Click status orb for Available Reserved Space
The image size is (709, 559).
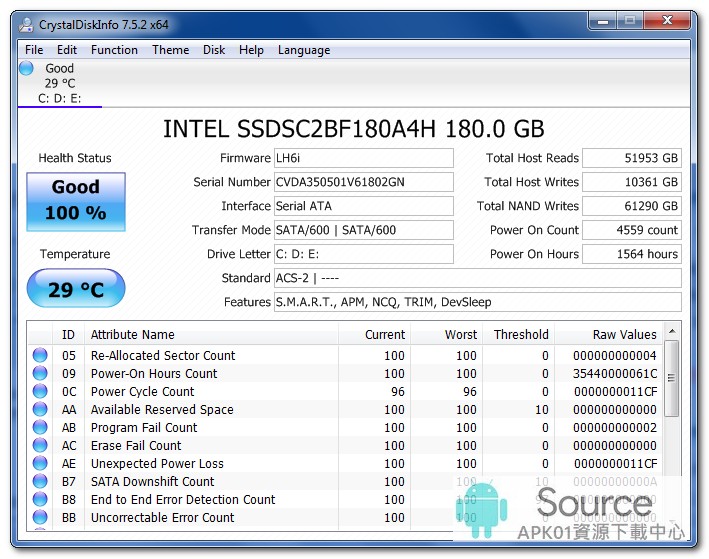pos(40,409)
